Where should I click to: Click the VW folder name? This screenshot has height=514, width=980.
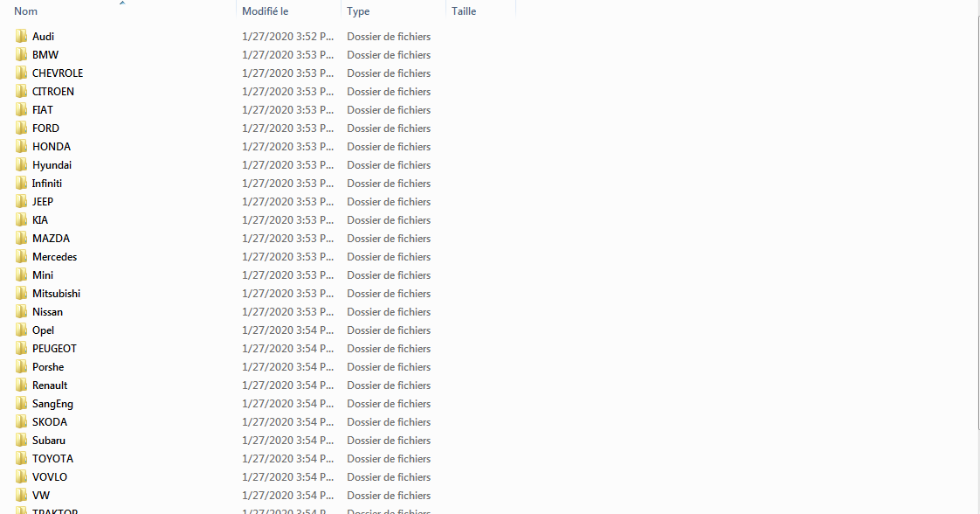point(41,495)
